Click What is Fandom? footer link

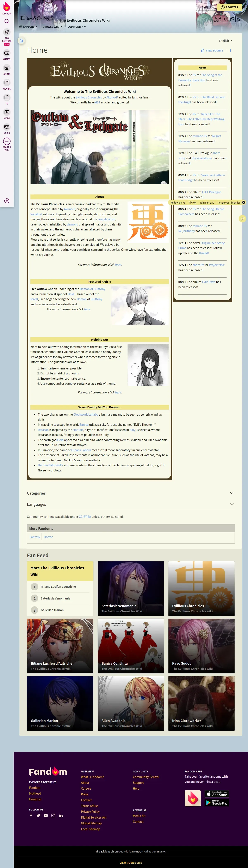tap(92, 777)
